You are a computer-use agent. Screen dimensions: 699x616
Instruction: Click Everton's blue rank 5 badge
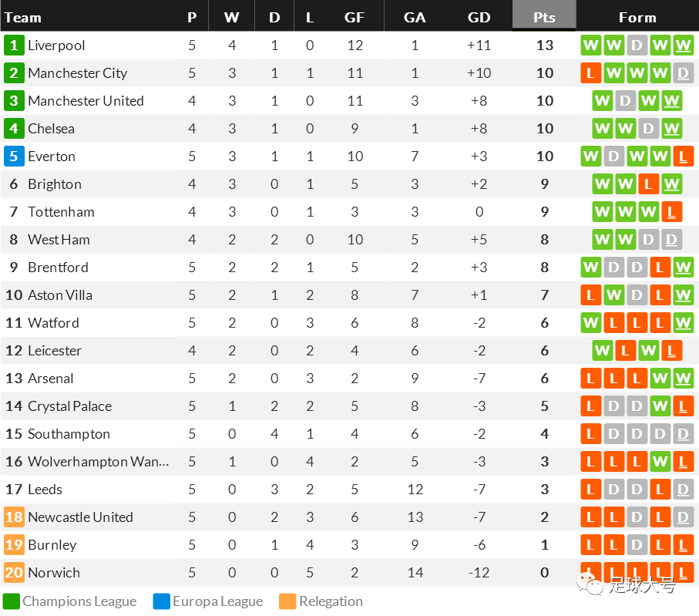pyautogui.click(x=14, y=156)
